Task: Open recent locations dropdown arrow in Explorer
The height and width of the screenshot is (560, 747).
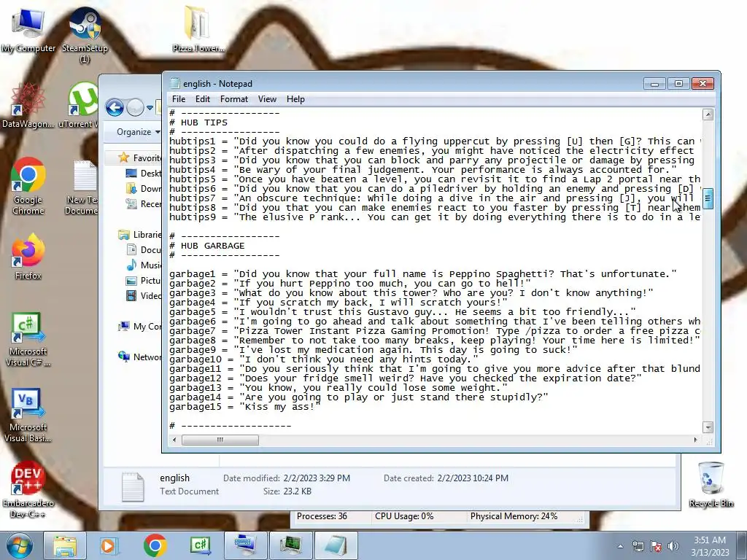Action: click(150, 108)
